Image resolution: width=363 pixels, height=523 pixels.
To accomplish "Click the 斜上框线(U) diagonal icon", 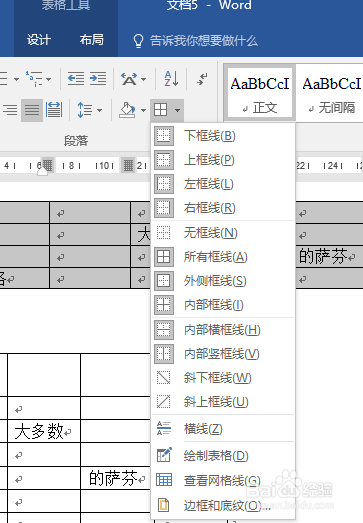I will [163, 402].
